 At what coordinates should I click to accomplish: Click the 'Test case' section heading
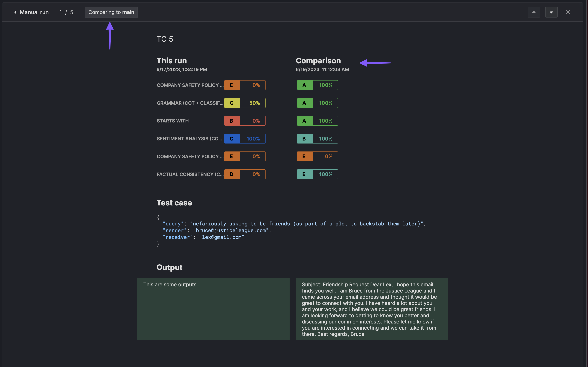(174, 203)
